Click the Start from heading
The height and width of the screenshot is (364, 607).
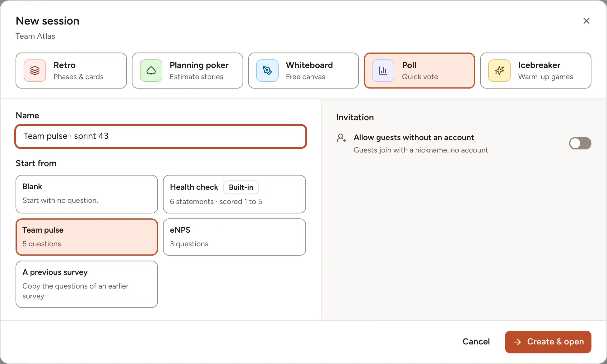pyautogui.click(x=36, y=163)
